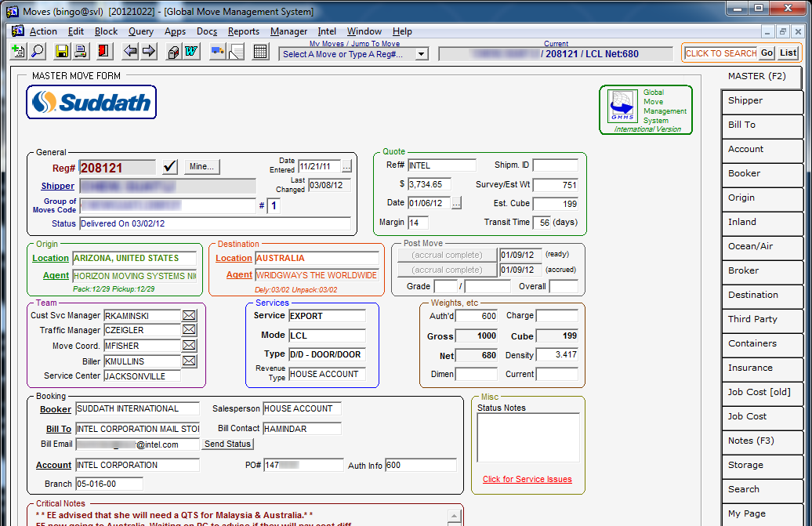
Task: Click the Go button next to search
Action: [767, 53]
